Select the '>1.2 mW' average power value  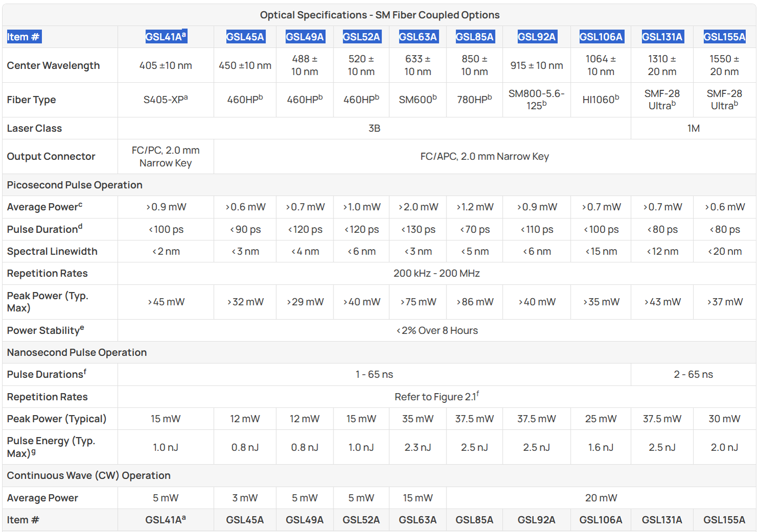point(475,207)
